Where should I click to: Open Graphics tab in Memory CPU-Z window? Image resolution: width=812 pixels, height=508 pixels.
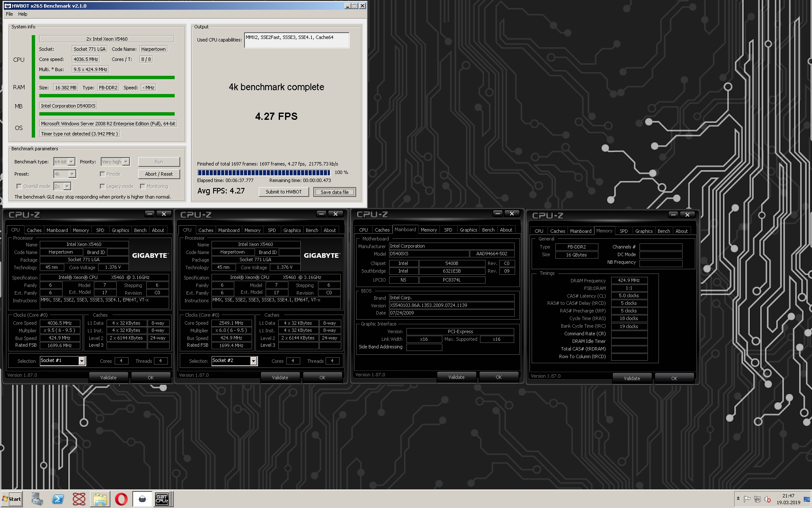[644, 231]
